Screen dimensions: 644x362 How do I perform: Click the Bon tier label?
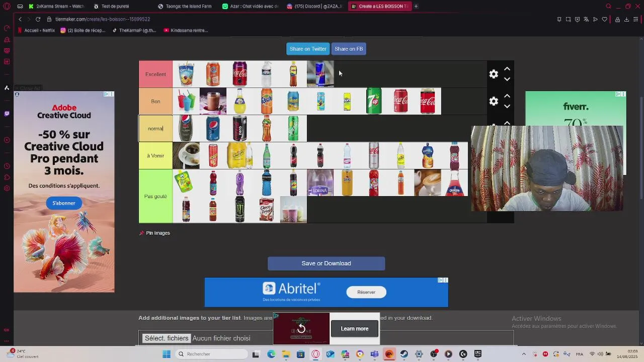pyautogui.click(x=155, y=101)
